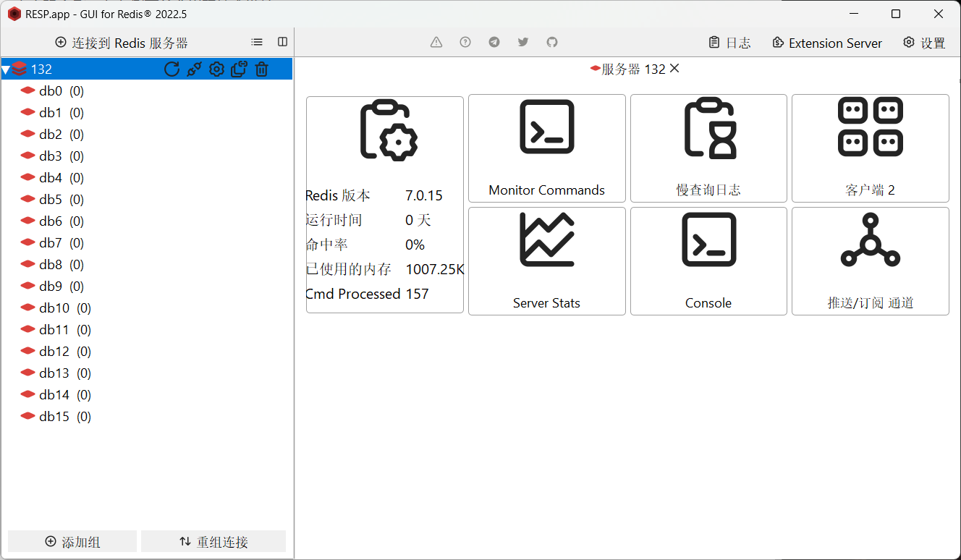This screenshot has height=560, width=961.
Task: Click the server info clipboard-gear icon
Action: click(389, 130)
